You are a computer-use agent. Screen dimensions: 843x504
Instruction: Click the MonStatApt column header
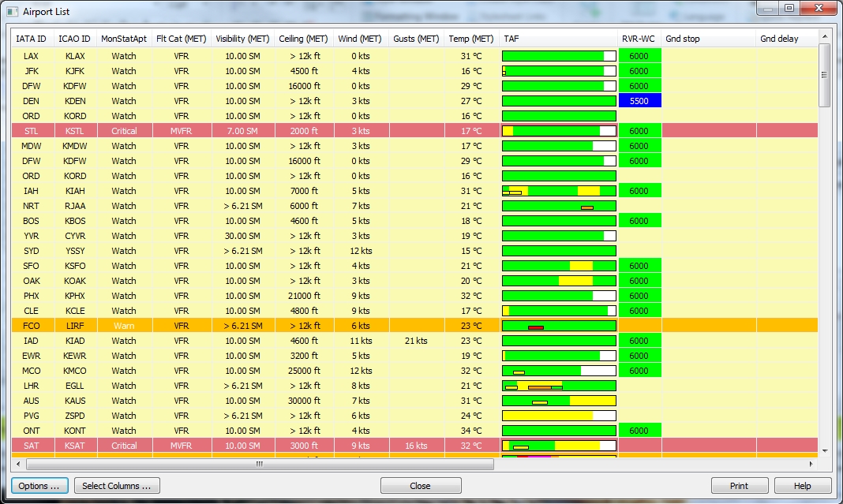point(124,39)
